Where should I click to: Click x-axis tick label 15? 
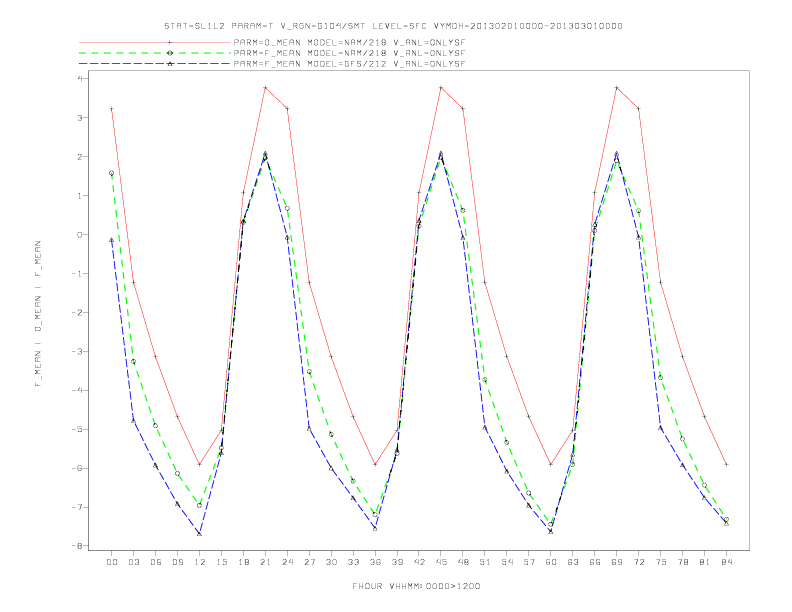221,562
